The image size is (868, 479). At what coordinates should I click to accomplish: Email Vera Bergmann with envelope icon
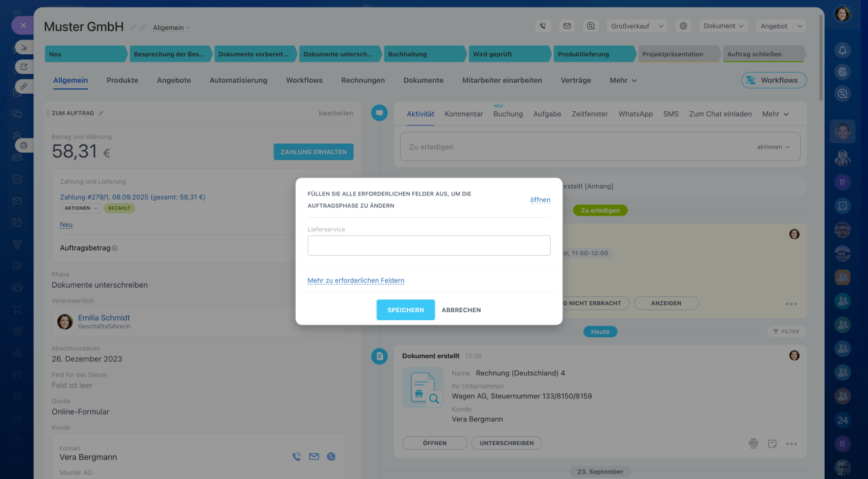(x=314, y=457)
